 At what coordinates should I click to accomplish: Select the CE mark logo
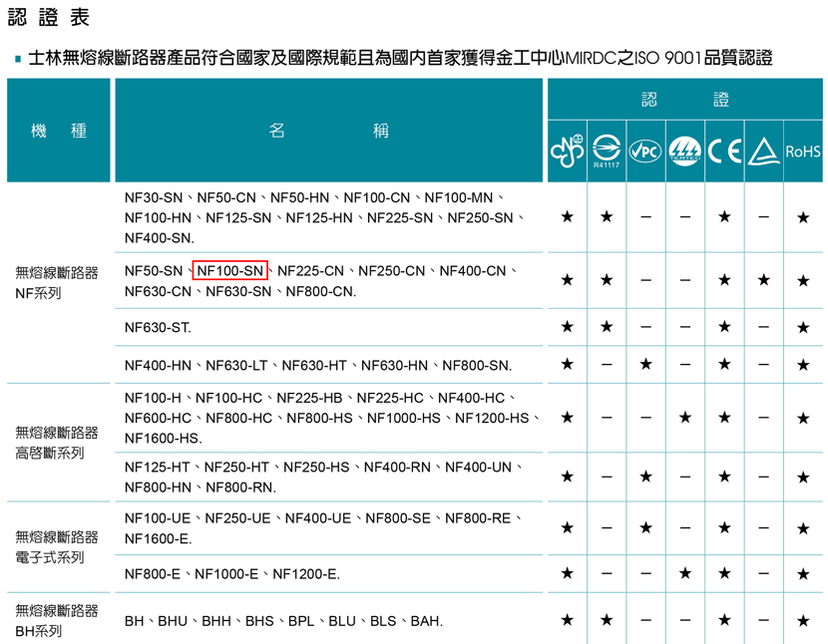coord(724,151)
